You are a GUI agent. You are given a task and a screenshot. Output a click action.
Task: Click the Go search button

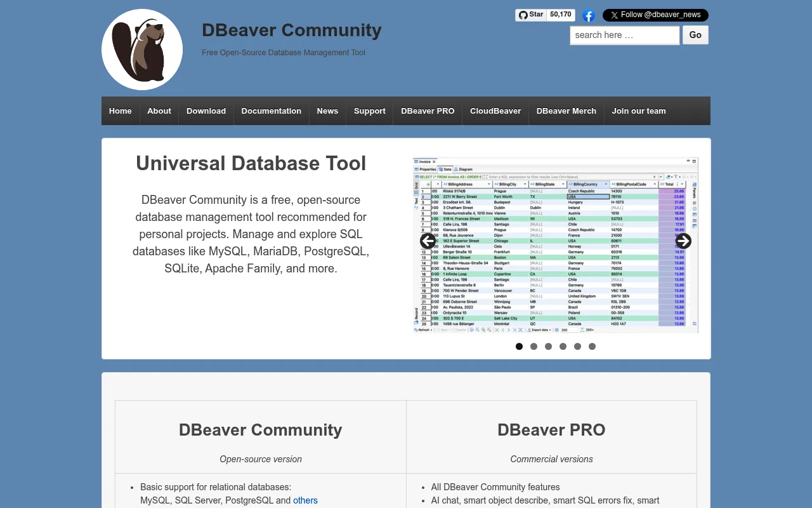click(x=695, y=35)
